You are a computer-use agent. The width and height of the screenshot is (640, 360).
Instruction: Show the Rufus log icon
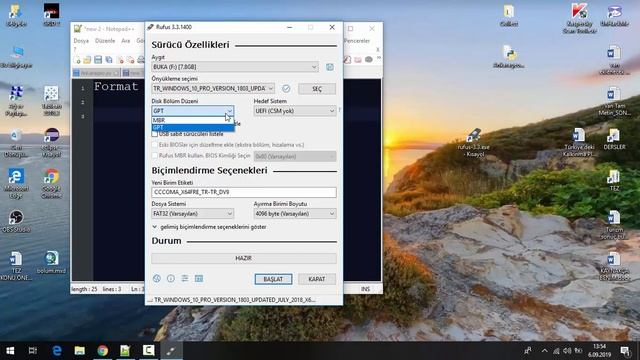(199, 278)
